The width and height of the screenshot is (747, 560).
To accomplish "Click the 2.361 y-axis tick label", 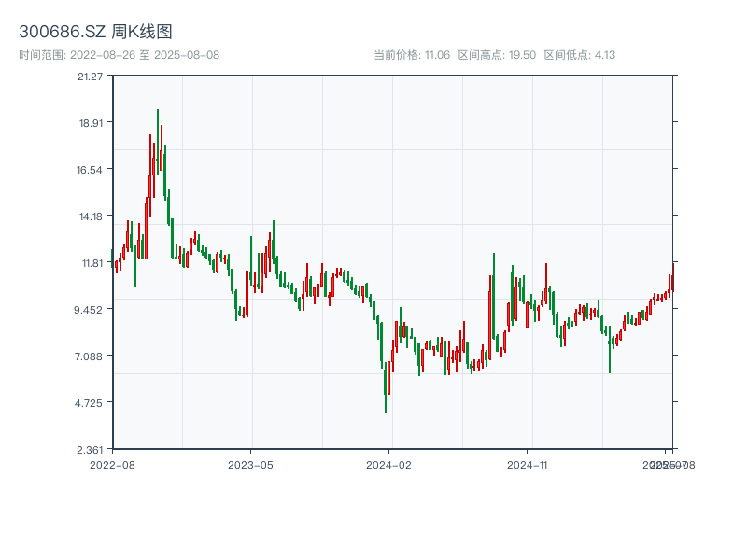I will tap(91, 450).
